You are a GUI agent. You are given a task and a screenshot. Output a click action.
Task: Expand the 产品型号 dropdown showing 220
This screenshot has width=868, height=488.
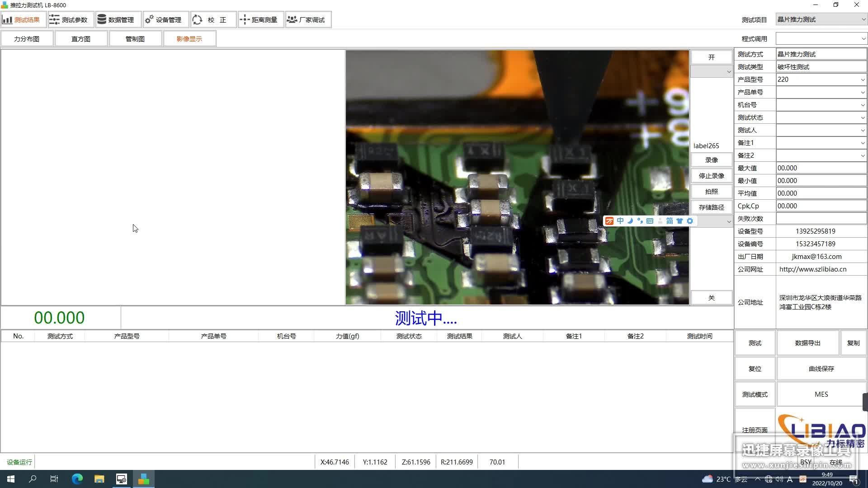pos(863,80)
